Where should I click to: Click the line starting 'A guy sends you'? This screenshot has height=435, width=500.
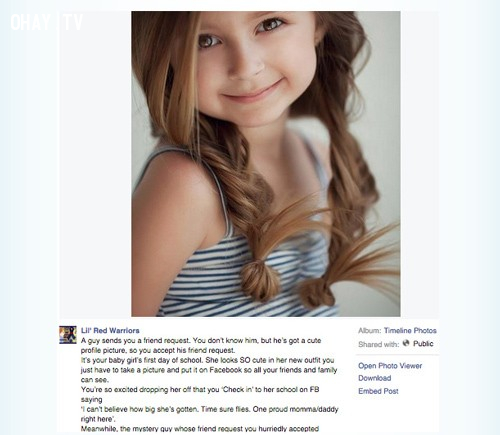[201, 340]
